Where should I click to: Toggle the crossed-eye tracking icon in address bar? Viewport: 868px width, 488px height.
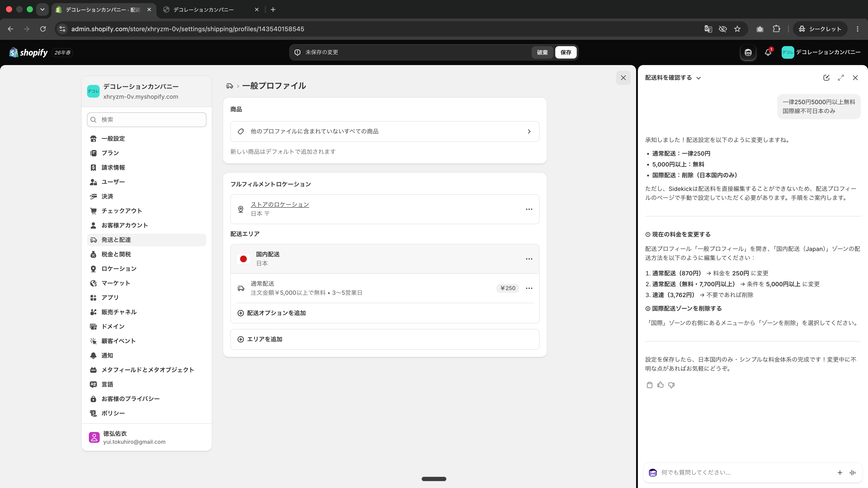point(722,29)
